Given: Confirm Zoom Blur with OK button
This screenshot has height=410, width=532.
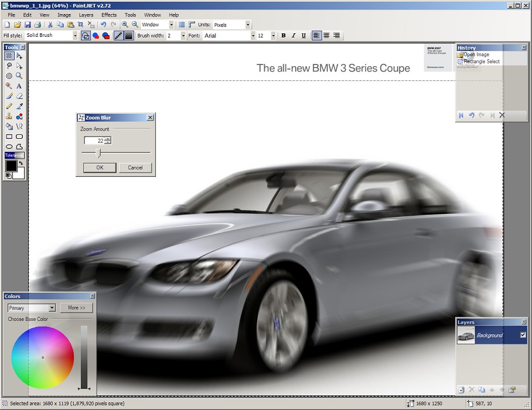Looking at the screenshot, I should [100, 168].
